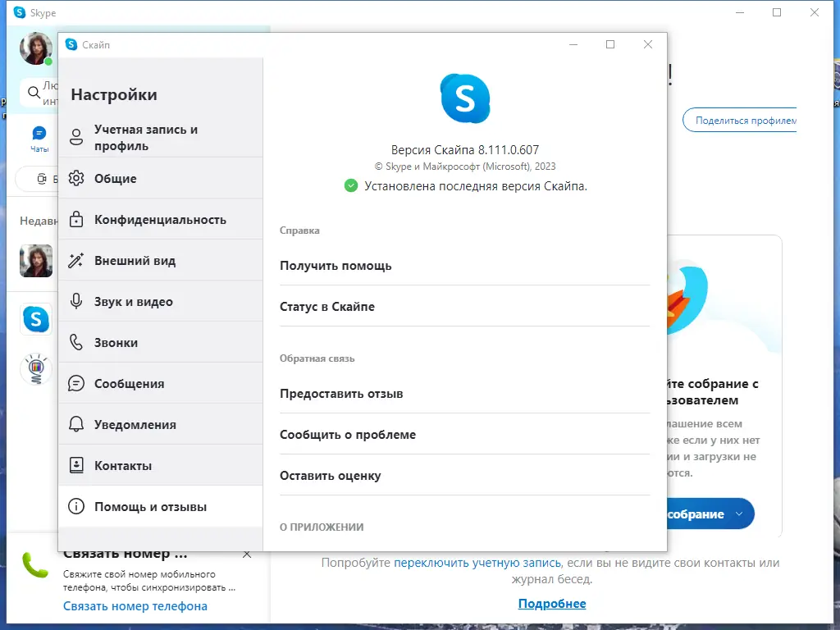The height and width of the screenshot is (630, 840).
Task: Open the 'Учетная запись и профиль' settings section
Action: (160, 137)
